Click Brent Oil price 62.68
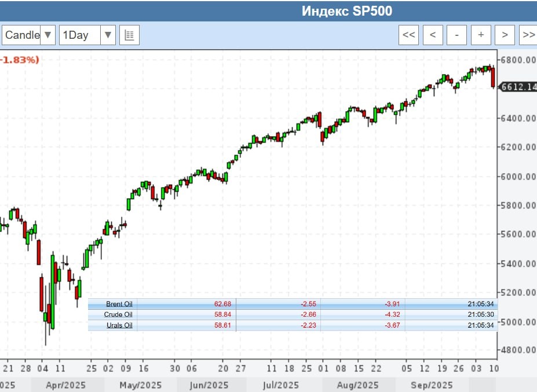 222,304
